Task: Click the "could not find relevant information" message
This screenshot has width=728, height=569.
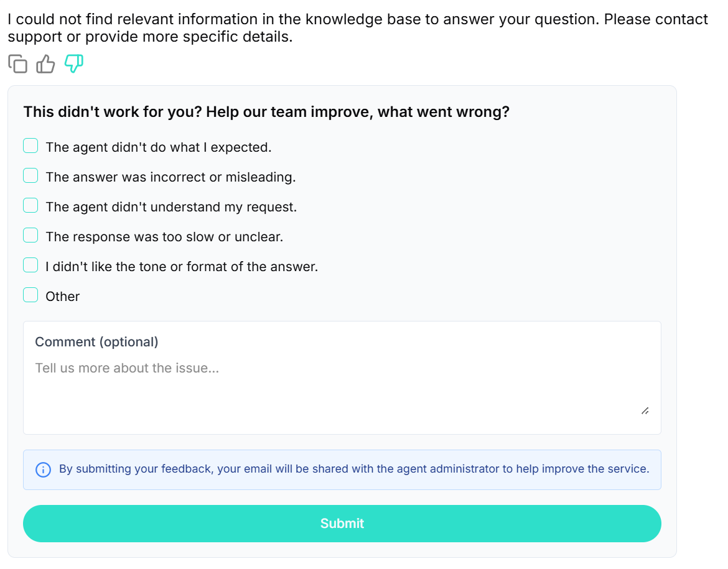Action: click(x=358, y=28)
